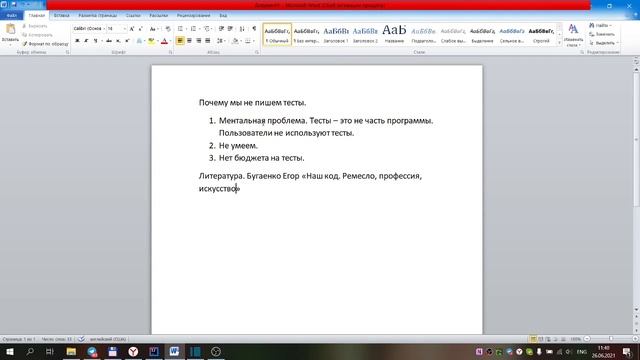Viewport: 640px width, 360px height.
Task: Switch to the Главная tab
Action: click(x=36, y=16)
